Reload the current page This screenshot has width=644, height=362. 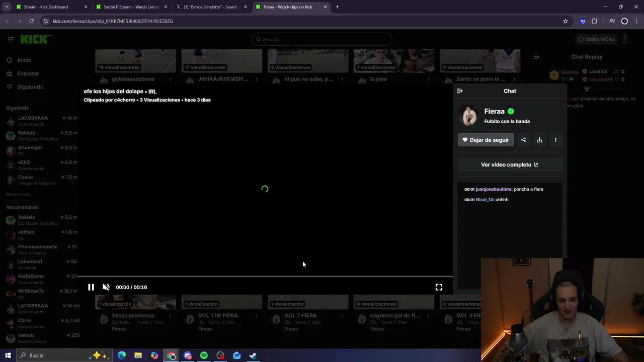[31, 21]
